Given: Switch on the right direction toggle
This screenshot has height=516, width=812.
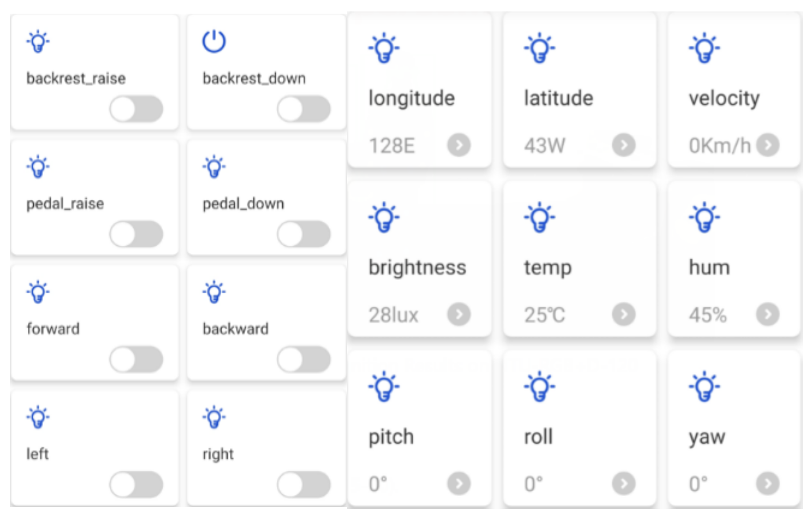Looking at the screenshot, I should (304, 484).
